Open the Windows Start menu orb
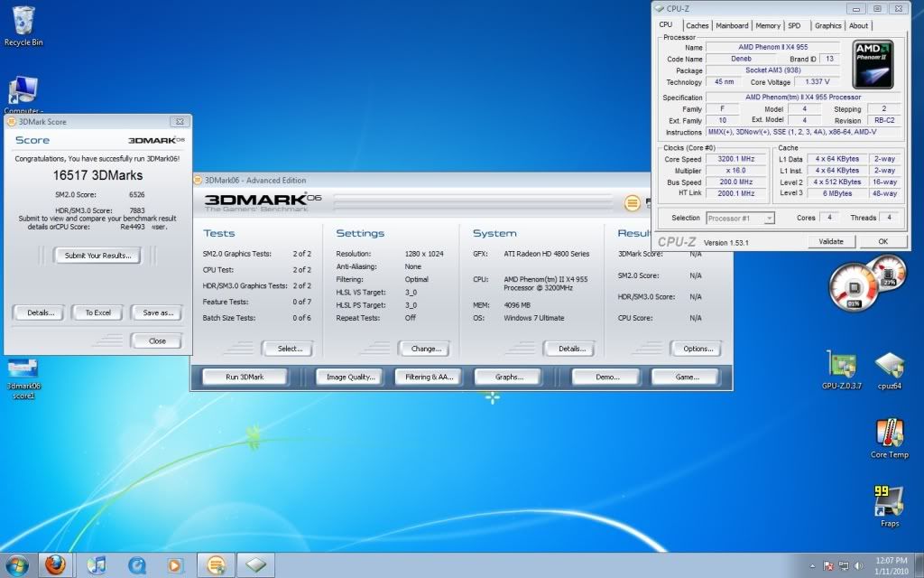Screen dimensions: 924x578 (16, 565)
